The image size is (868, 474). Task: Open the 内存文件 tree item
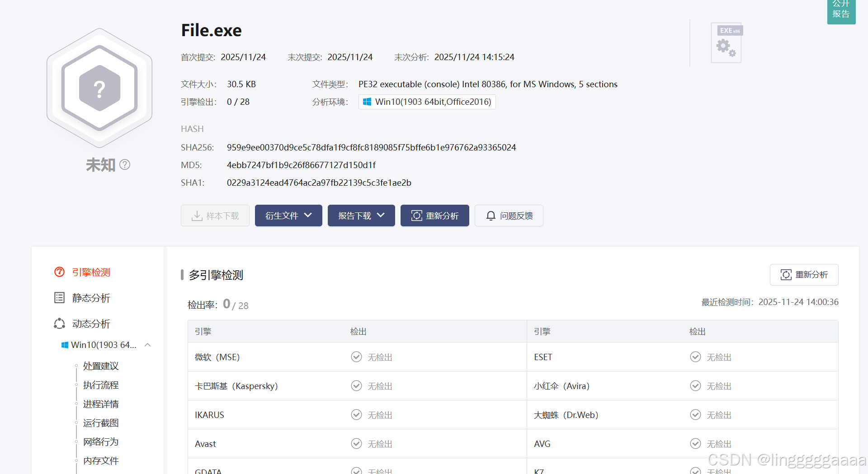tap(101, 461)
